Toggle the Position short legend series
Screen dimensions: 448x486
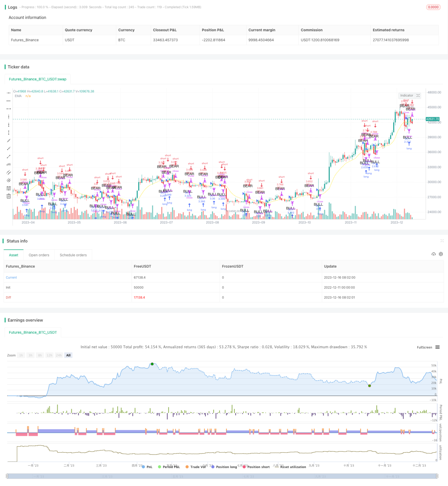click(x=256, y=467)
